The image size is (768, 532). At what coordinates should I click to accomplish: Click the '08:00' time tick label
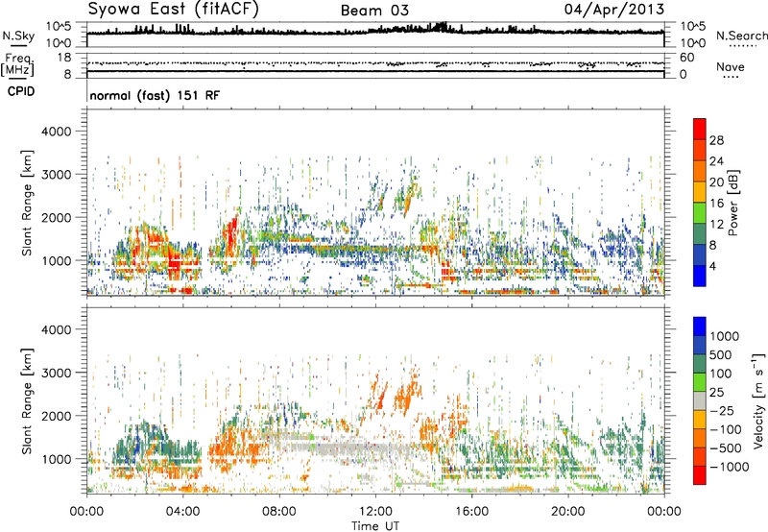279,512
